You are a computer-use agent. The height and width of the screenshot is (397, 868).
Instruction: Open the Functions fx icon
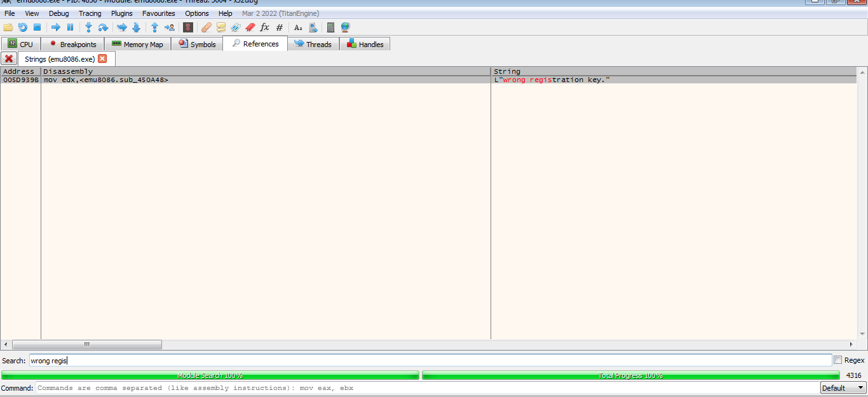[265, 27]
